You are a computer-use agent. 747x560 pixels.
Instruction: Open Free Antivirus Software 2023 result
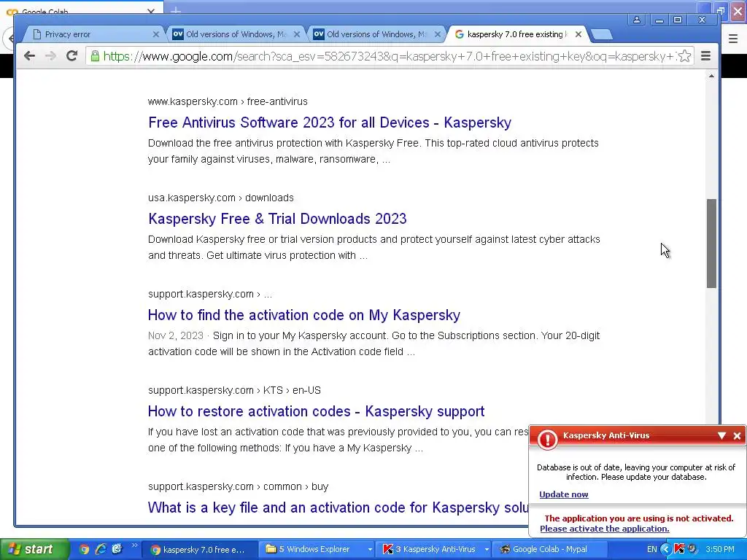click(330, 122)
